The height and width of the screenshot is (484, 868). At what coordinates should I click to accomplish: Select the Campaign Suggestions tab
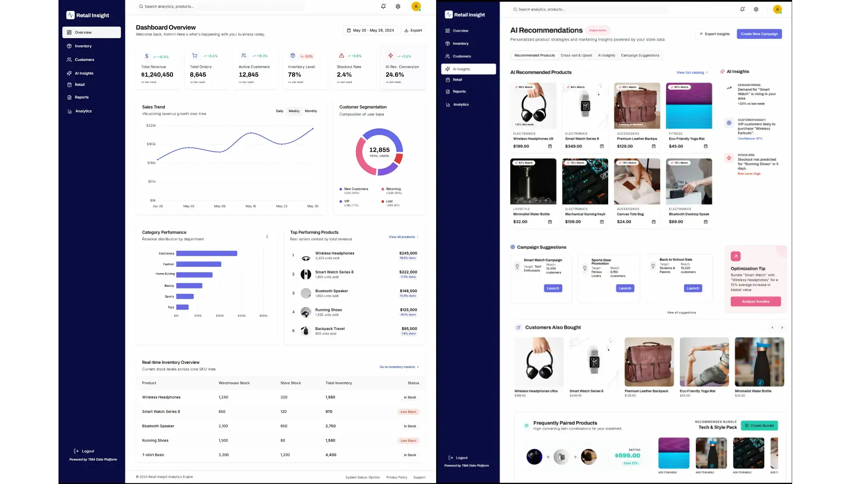640,55
